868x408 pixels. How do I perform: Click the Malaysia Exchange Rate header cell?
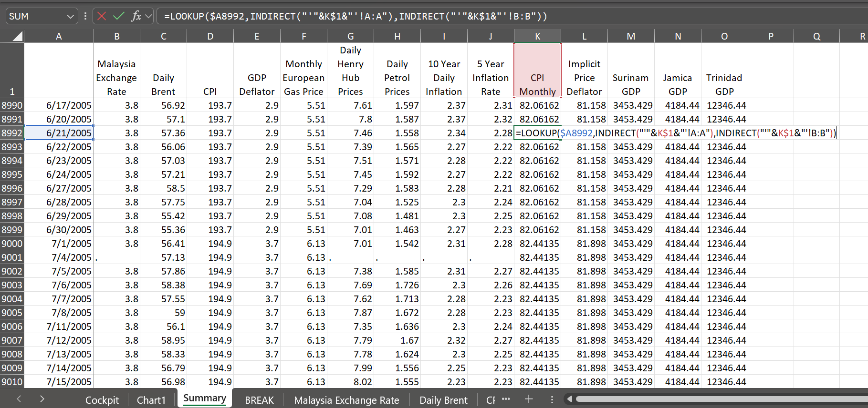(116, 71)
